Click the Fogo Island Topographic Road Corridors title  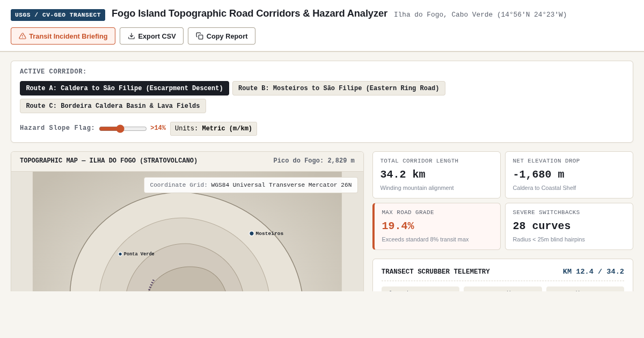coord(250,13)
